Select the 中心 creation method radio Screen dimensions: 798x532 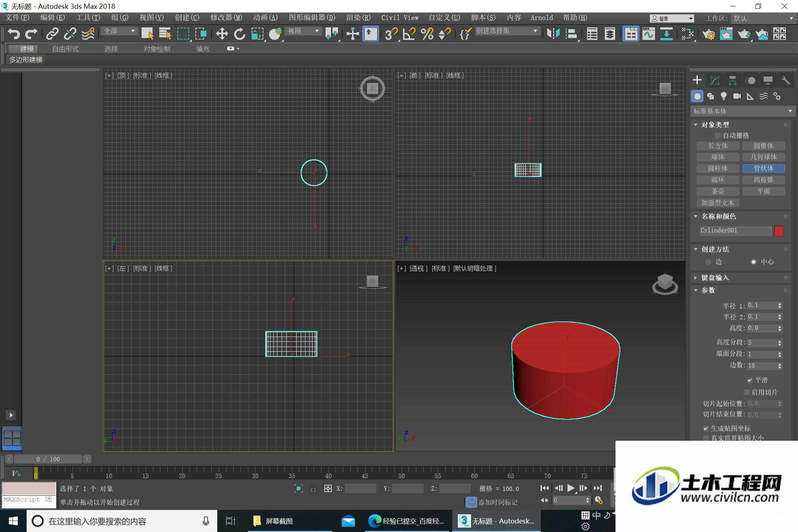point(754,262)
